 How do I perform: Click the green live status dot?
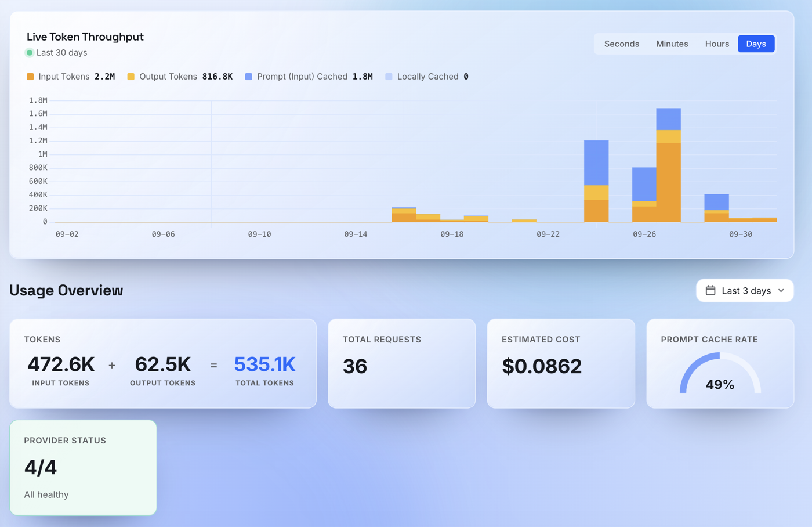click(30, 53)
